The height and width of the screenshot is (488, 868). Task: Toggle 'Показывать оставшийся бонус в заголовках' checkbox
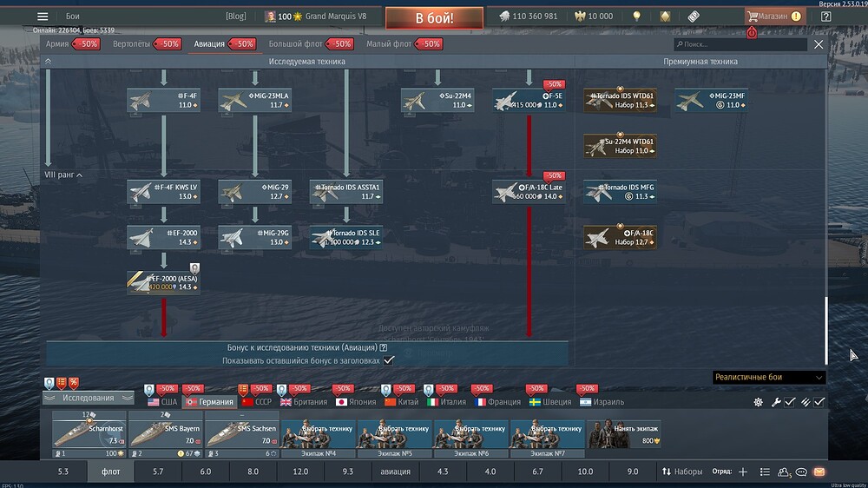coord(389,359)
